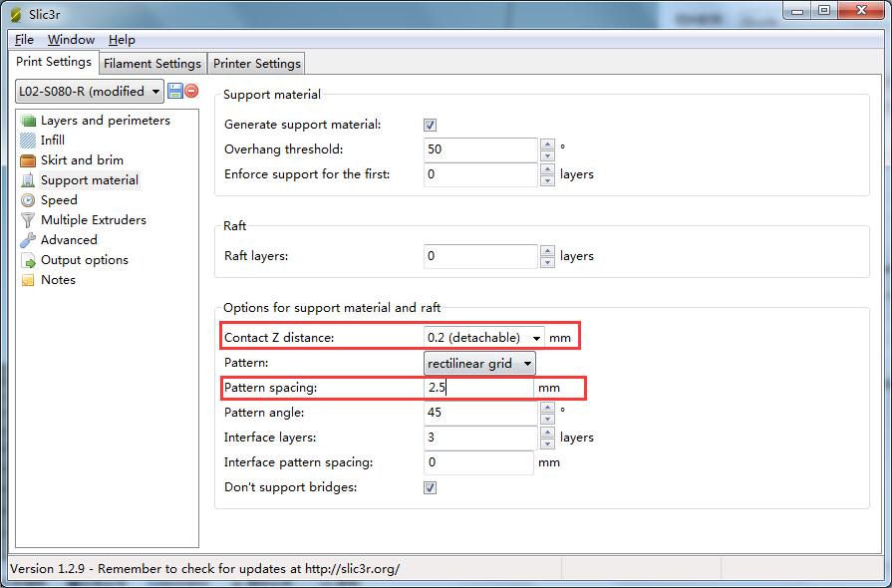Increase Overhang threshold with up arrow
The image size is (892, 588).
pyautogui.click(x=547, y=145)
